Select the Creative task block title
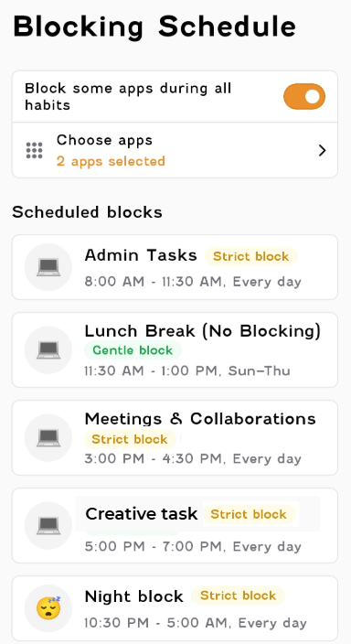The height and width of the screenshot is (644, 351). pos(142,514)
